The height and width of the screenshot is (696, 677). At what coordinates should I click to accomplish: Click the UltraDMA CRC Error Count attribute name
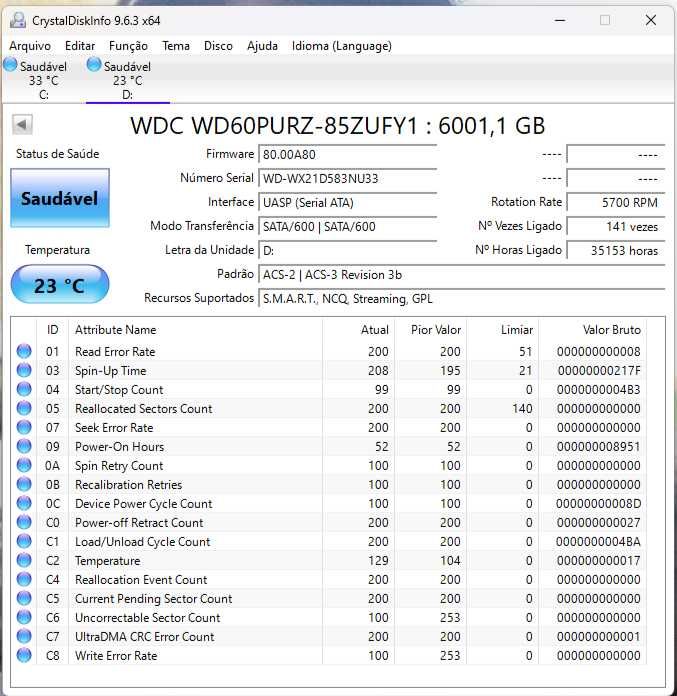click(x=144, y=637)
